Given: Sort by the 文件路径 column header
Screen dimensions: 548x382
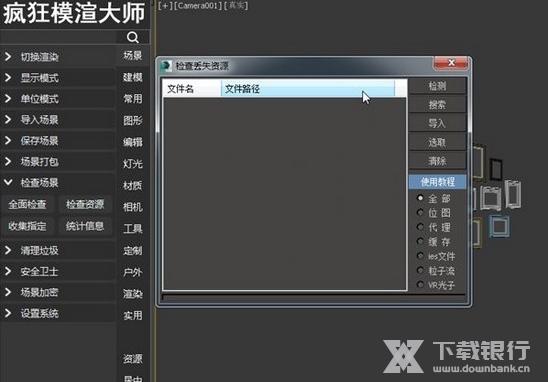Looking at the screenshot, I should [x=308, y=89].
